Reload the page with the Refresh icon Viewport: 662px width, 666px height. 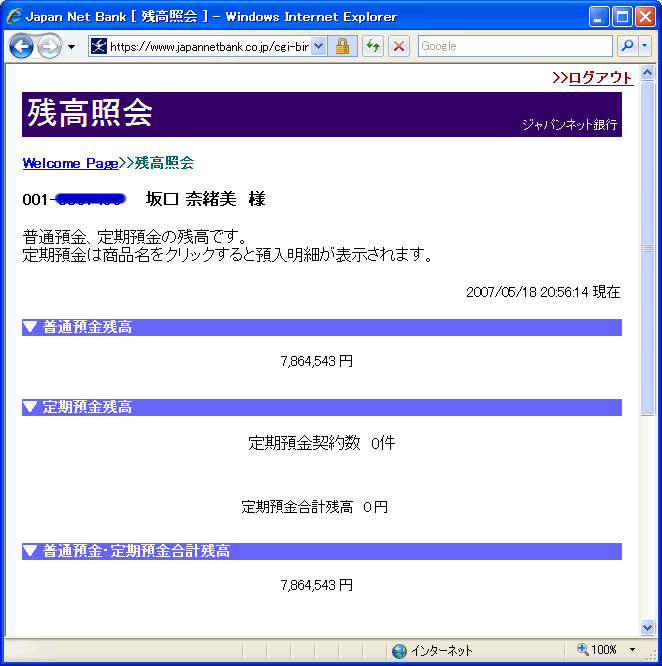[373, 46]
